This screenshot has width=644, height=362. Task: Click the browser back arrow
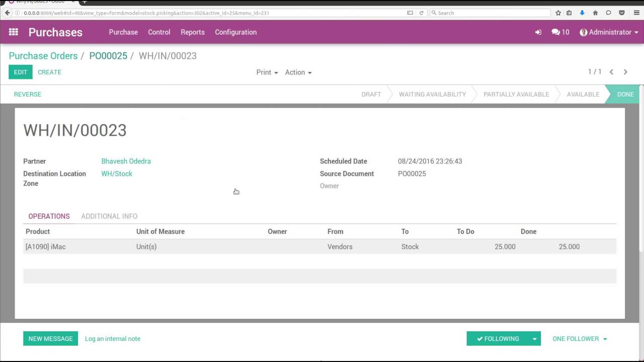coord(7,13)
